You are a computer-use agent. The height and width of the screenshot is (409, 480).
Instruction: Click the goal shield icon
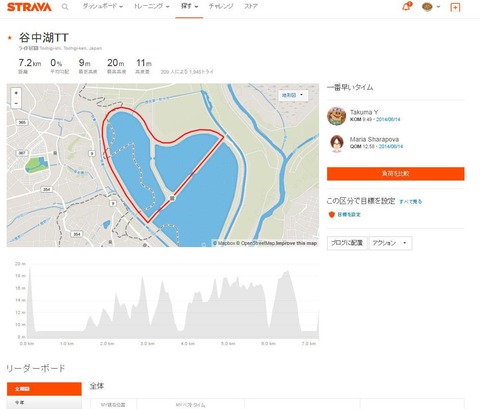click(x=331, y=214)
